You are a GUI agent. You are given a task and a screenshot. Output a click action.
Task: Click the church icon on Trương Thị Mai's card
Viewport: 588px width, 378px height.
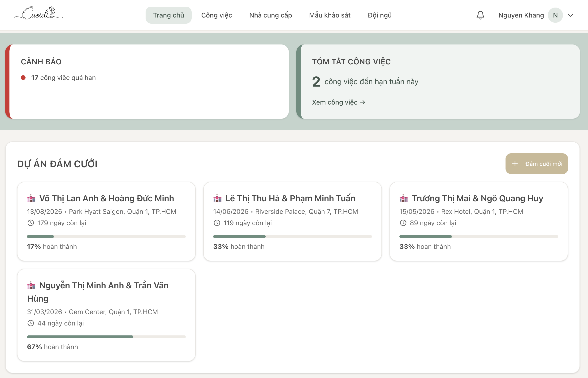pos(404,198)
